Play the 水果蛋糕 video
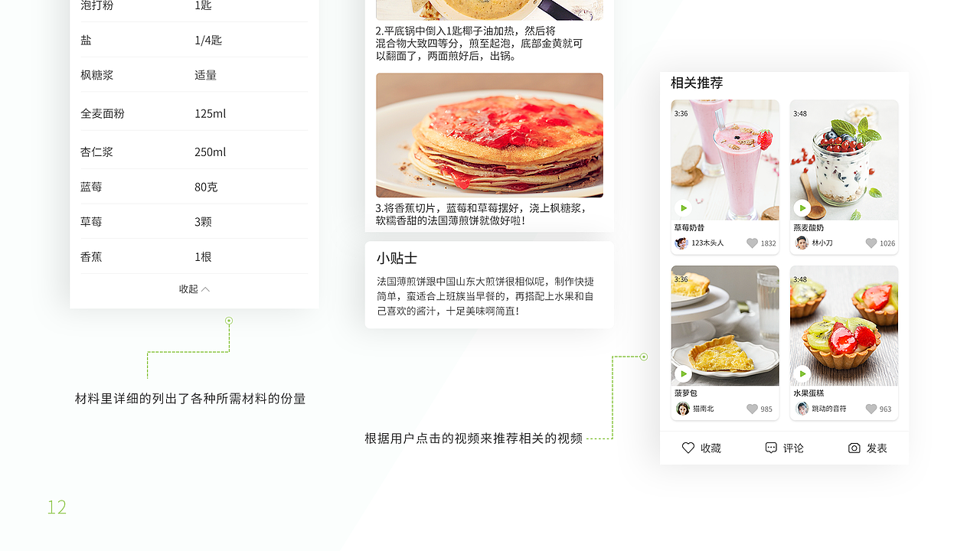980x551 pixels. [x=802, y=373]
